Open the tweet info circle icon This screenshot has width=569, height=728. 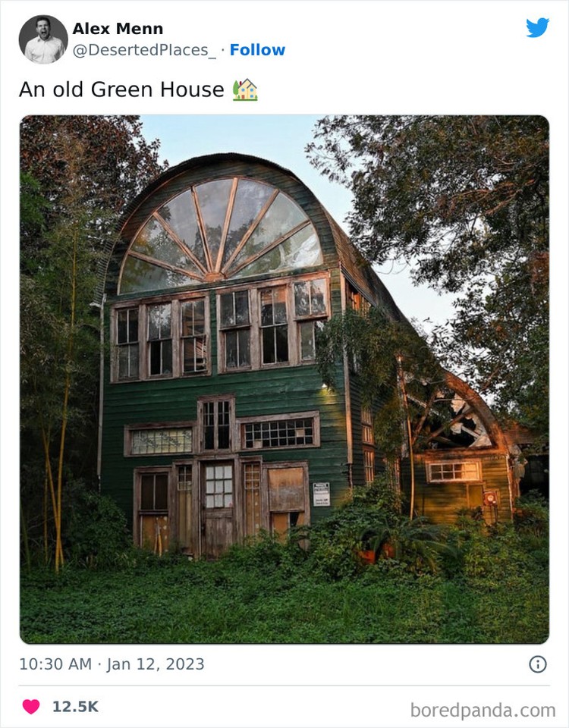(x=538, y=664)
